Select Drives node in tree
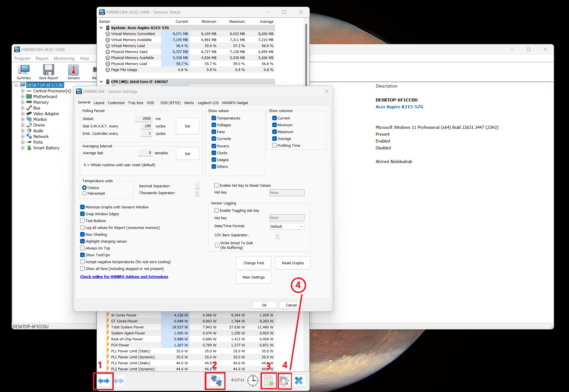 (x=39, y=125)
